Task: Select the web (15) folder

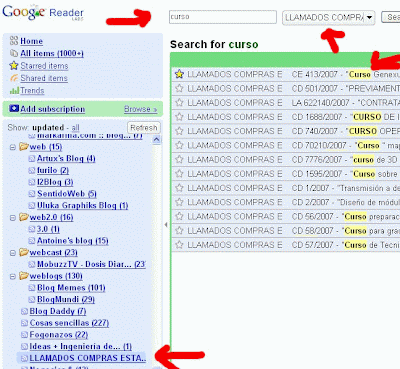Action: pyautogui.click(x=46, y=147)
